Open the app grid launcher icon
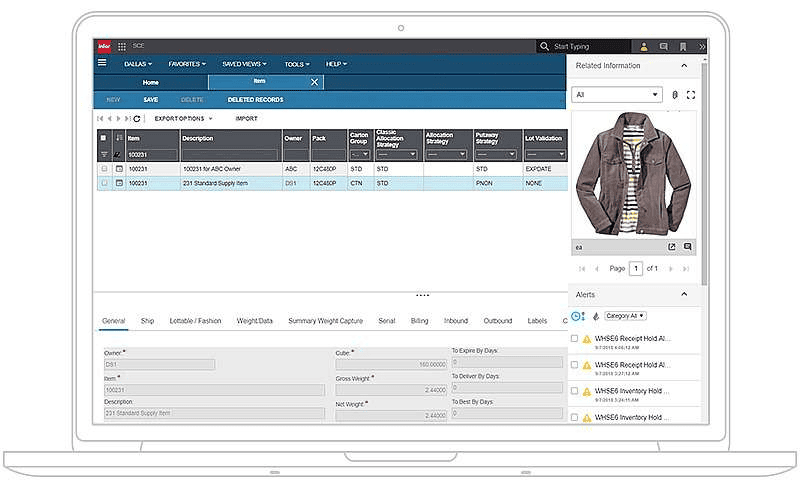 122,46
